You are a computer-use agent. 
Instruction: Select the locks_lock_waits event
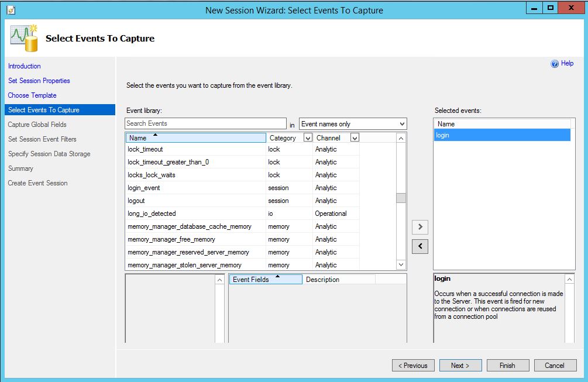tap(242, 175)
